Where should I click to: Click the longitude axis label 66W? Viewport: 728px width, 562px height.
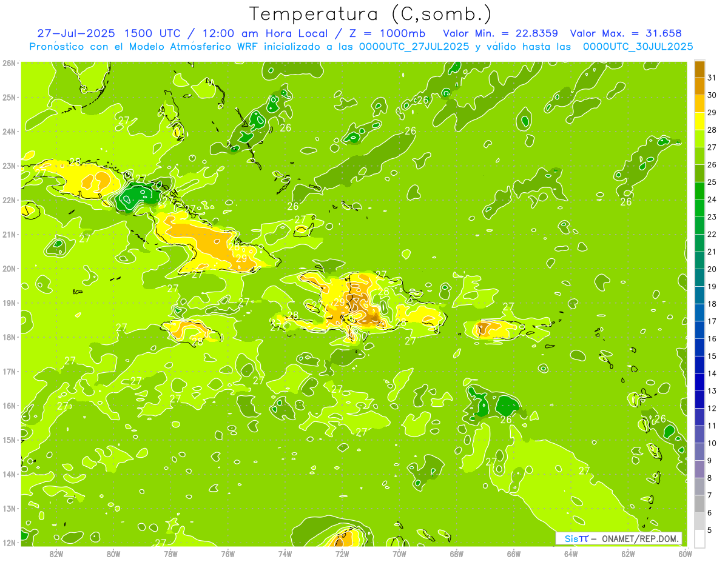point(513,554)
